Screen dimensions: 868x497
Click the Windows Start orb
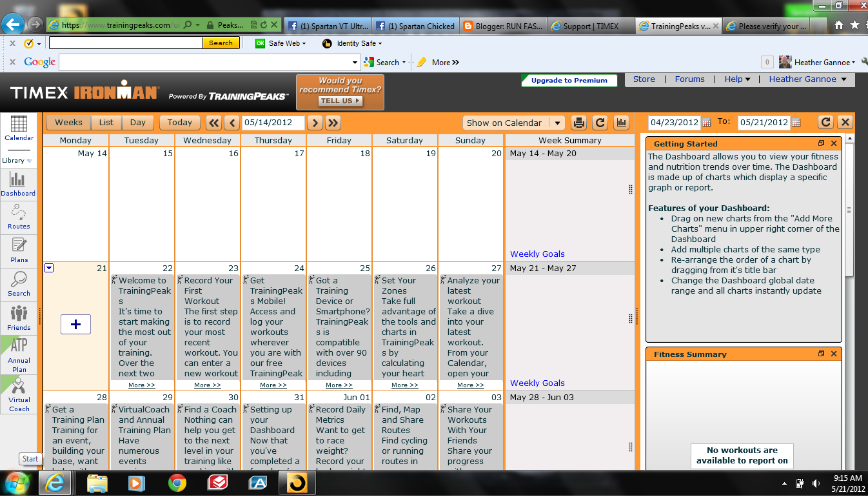(x=16, y=483)
